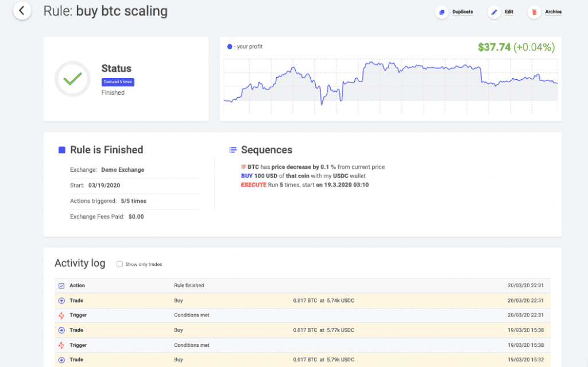Image resolution: width=588 pixels, height=367 pixels.
Task: Click the blue square beside Rule is Finished
Action: point(61,149)
